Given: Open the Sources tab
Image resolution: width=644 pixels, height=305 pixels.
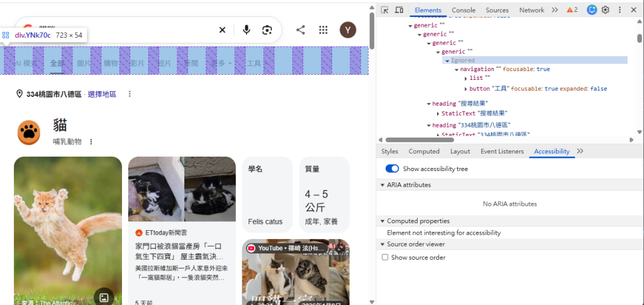Looking at the screenshot, I should 497,10.
